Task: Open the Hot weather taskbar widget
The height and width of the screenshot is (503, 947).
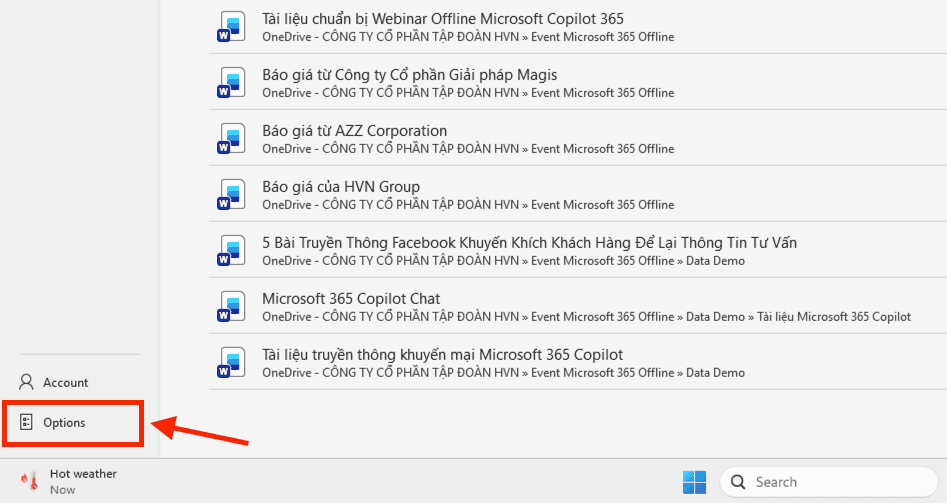Action: pos(68,482)
